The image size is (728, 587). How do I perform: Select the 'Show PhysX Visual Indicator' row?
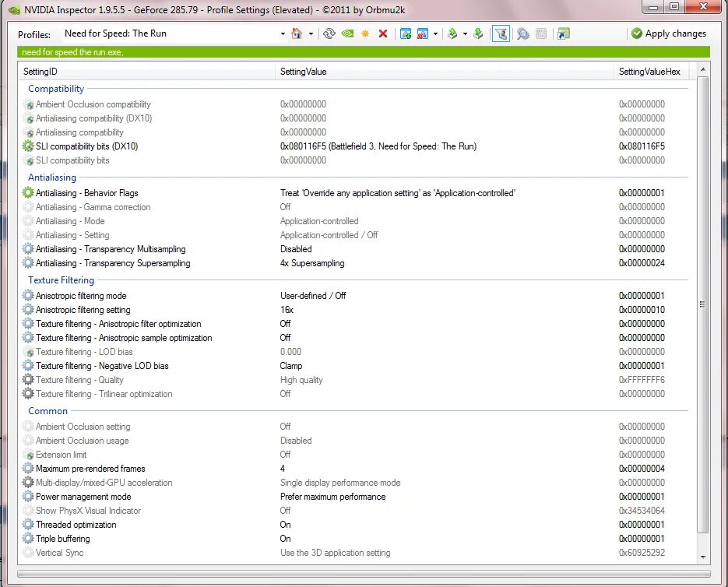pos(355,511)
